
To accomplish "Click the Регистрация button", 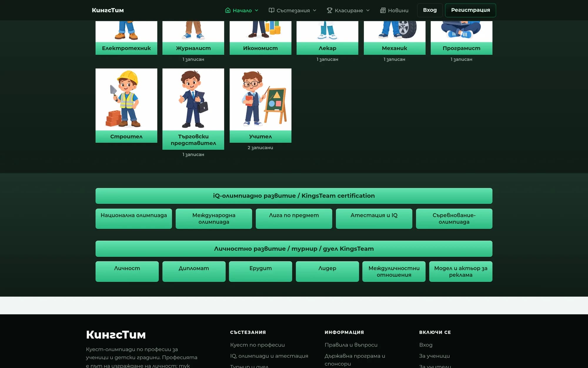I will [470, 10].
